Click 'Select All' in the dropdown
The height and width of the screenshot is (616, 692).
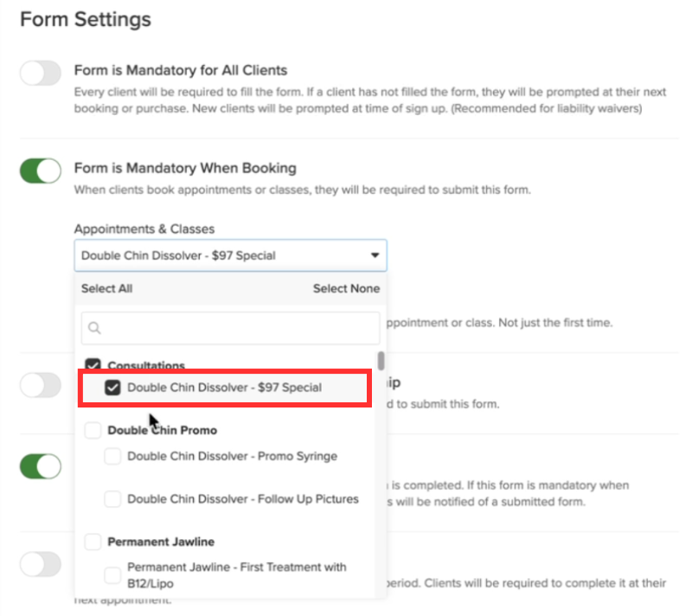(x=106, y=289)
